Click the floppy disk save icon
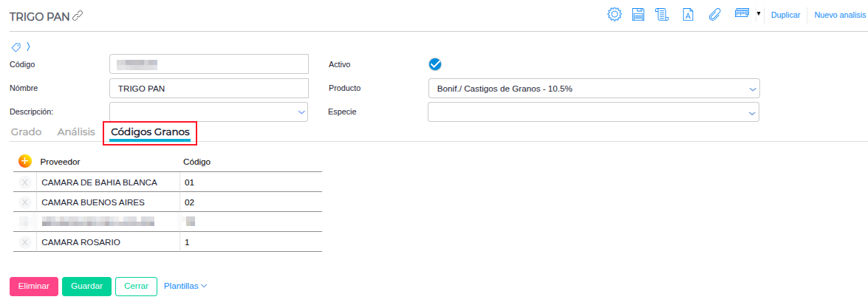Viewport: 868px width, 308px height. [x=638, y=15]
